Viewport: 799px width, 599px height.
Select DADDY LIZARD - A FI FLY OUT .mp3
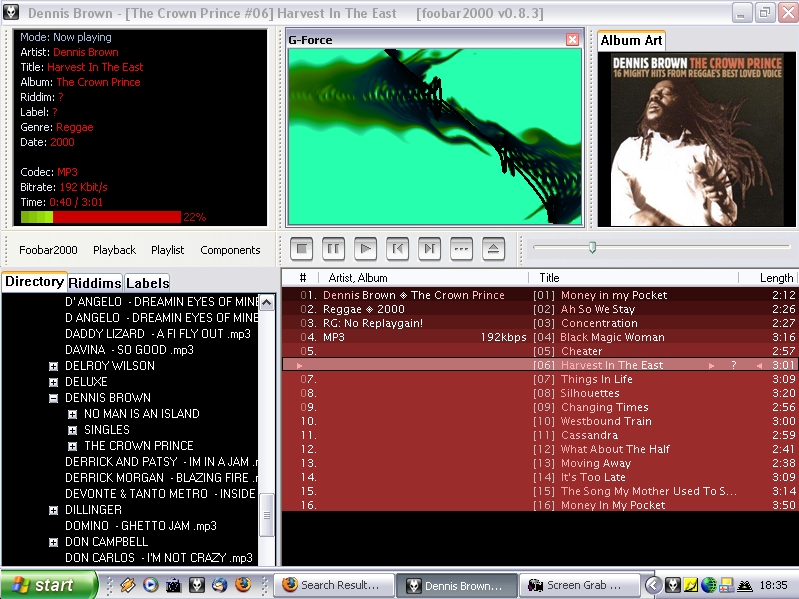point(158,334)
